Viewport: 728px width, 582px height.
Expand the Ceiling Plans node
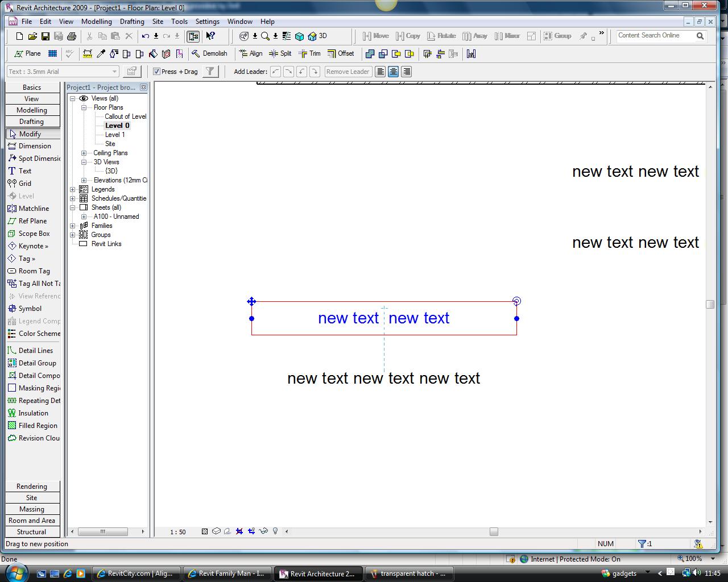pyautogui.click(x=84, y=153)
